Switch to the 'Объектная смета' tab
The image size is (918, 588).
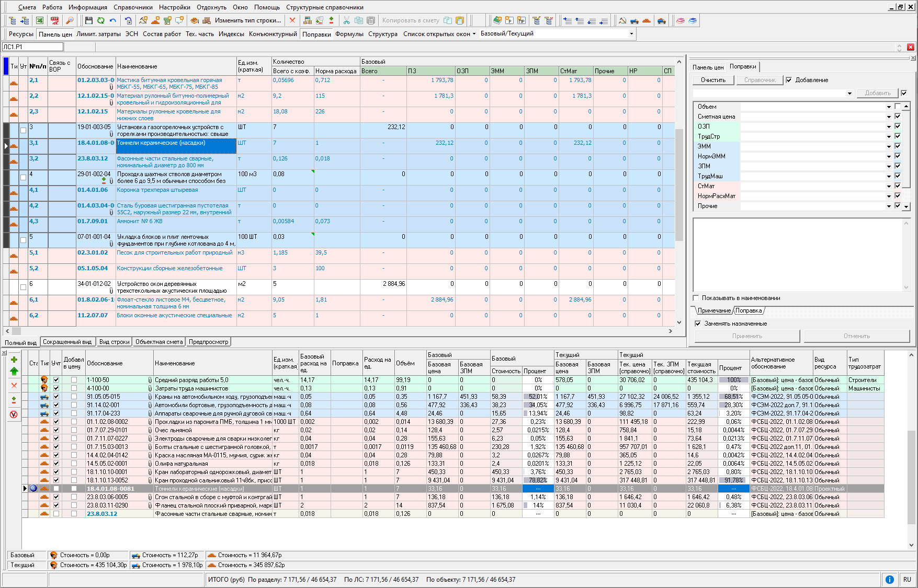pos(159,342)
